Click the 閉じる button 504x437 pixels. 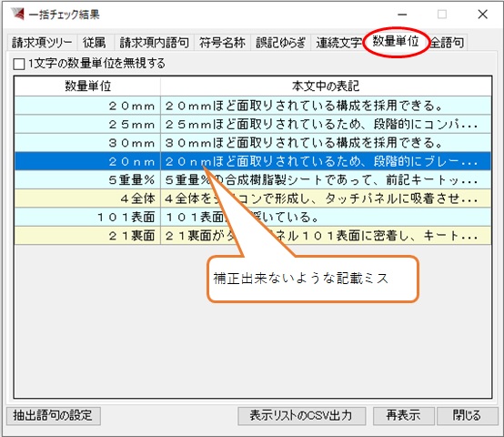(467, 415)
